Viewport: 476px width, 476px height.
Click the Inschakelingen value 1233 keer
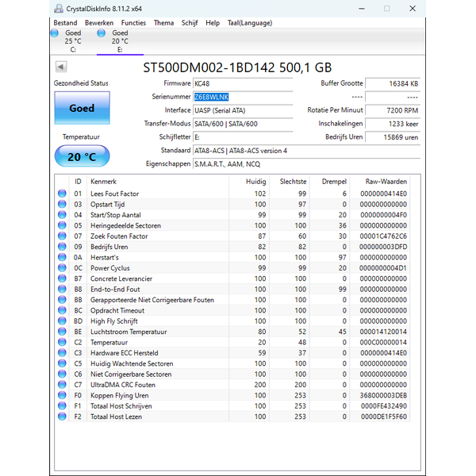393,124
